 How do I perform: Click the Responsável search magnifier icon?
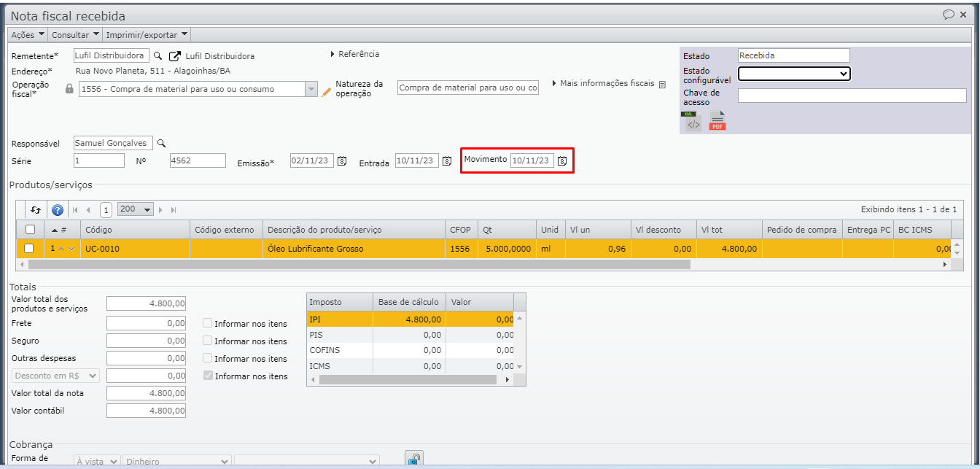click(x=162, y=144)
